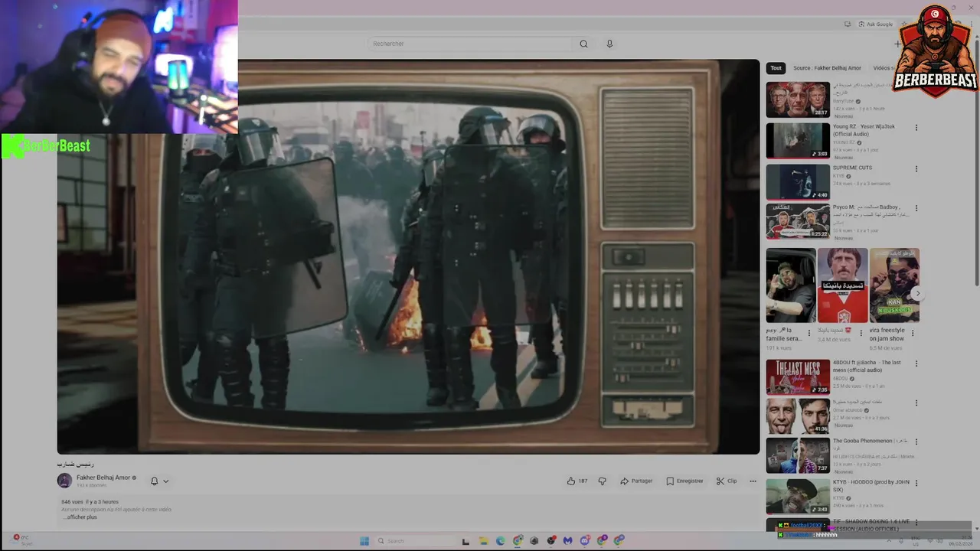Image resolution: width=980 pixels, height=551 pixels.
Task: Open Microsoft Edge from taskbar
Action: coord(501,541)
